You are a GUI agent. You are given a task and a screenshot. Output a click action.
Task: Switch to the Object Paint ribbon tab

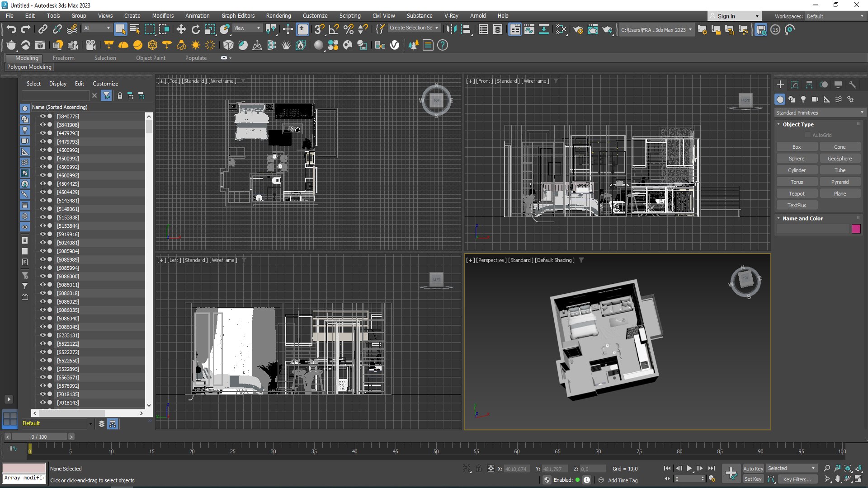[151, 58]
